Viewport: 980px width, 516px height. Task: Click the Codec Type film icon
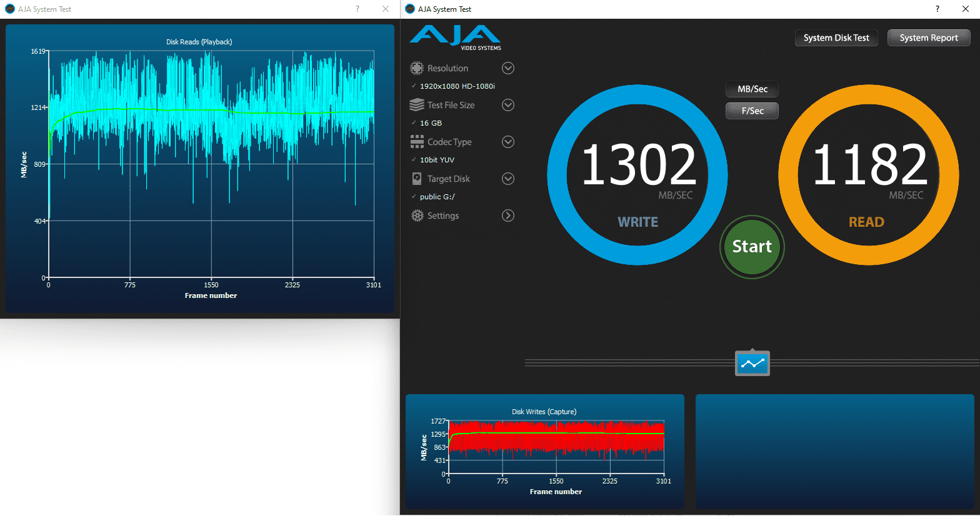tap(417, 142)
